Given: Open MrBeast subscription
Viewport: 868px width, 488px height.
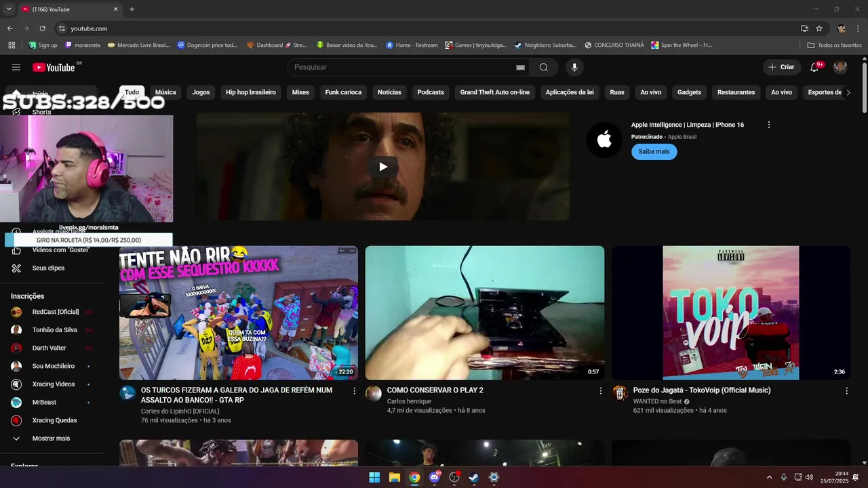Looking at the screenshot, I should [52, 403].
